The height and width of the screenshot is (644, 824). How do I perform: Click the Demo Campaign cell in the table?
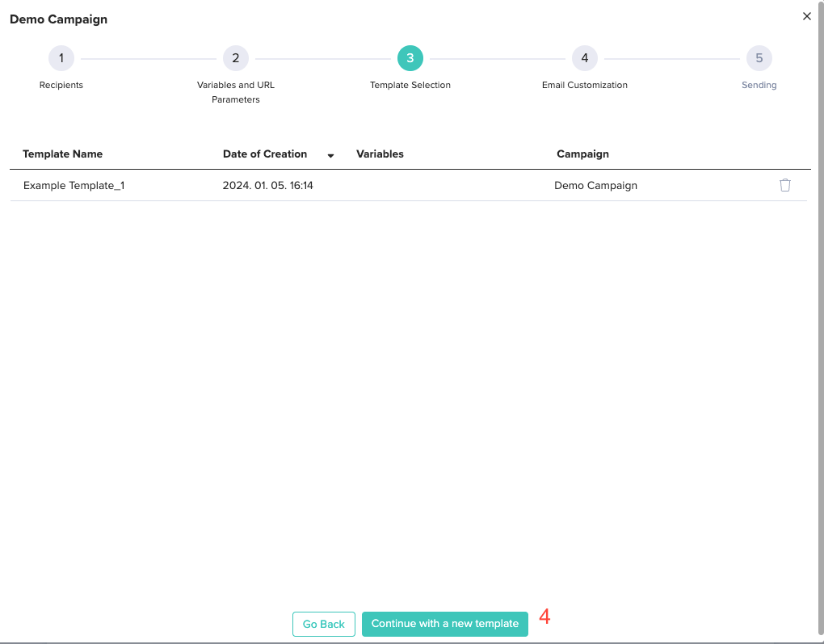click(x=596, y=185)
